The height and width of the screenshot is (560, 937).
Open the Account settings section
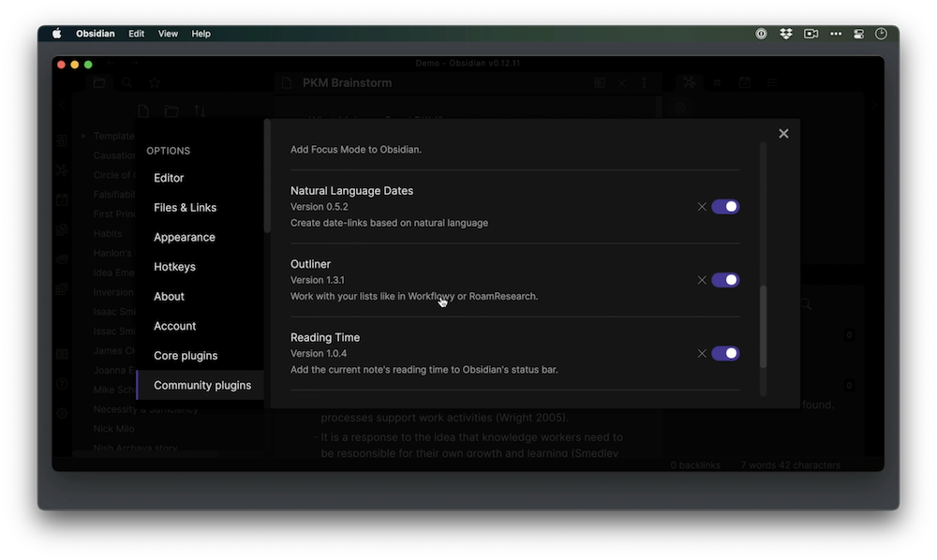point(201,326)
